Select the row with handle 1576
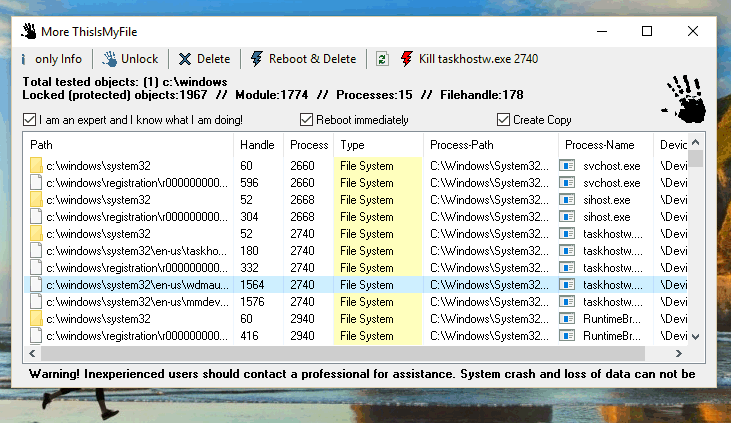The image size is (731, 423). coord(355,302)
